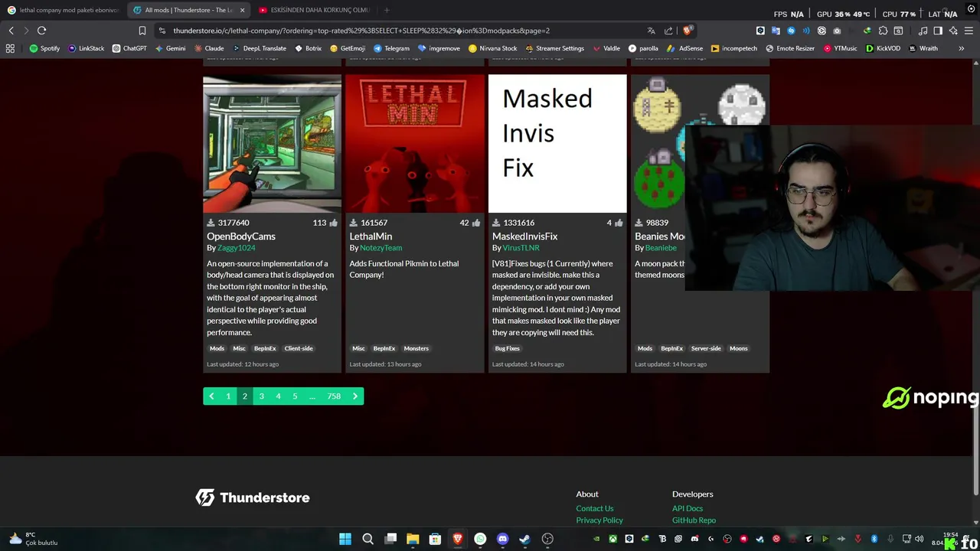This screenshot has height=551, width=980.
Task: Close the All mods Thunderstore tab
Action: tap(243, 11)
